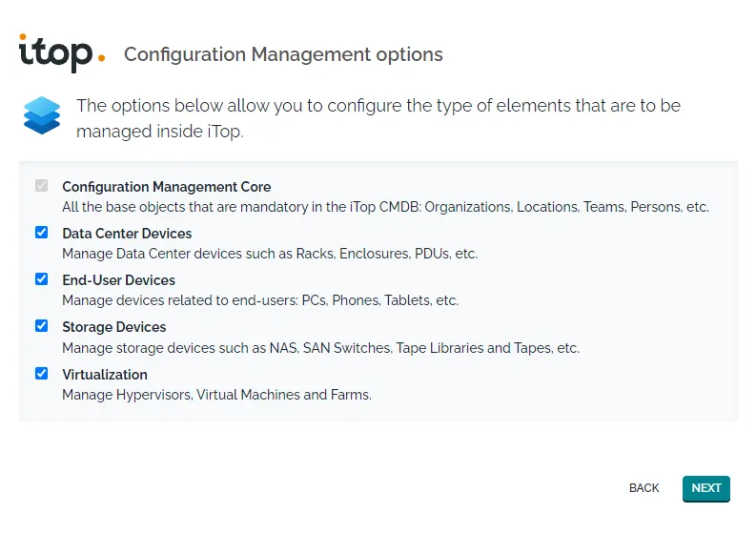The height and width of the screenshot is (534, 756).
Task: Uncheck the Data Center Devices checkbox
Action: 42,233
